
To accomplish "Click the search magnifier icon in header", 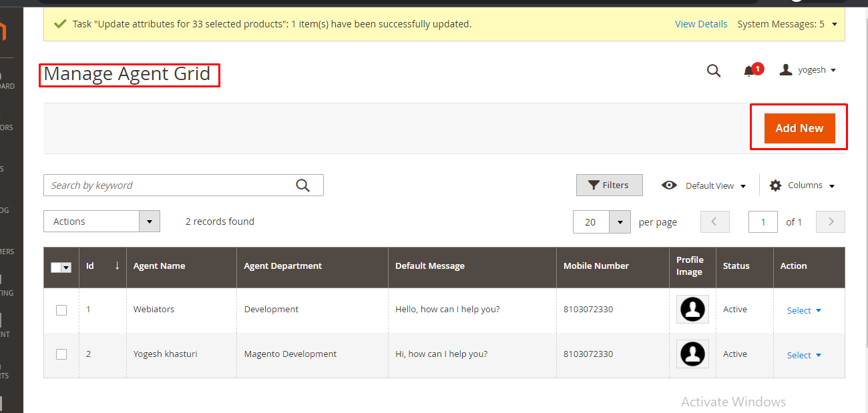I will tap(714, 71).
